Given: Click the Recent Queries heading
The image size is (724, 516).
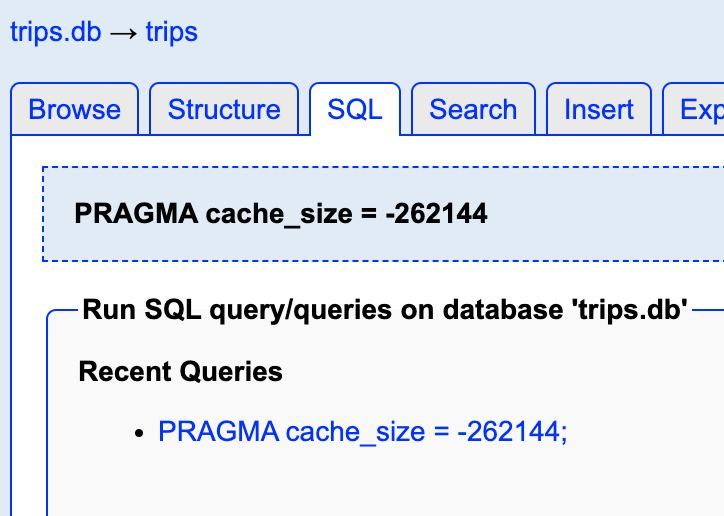Looking at the screenshot, I should (180, 372).
